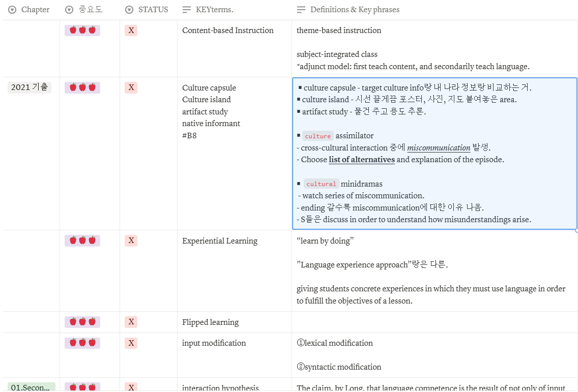Click the apple rating for Experiential Learning

coord(82,240)
